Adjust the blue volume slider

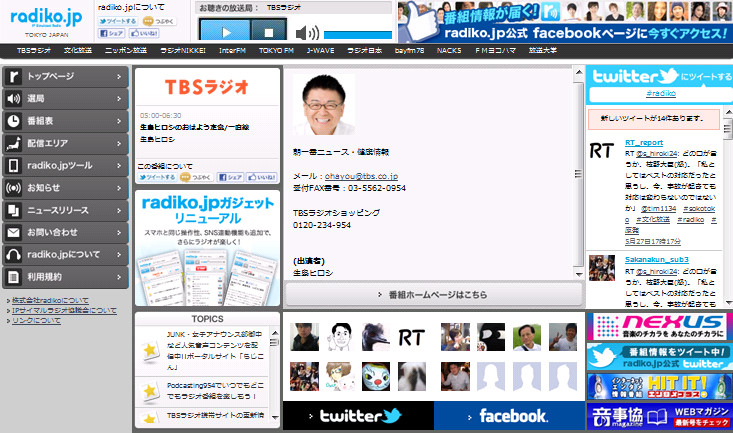[x=358, y=35]
